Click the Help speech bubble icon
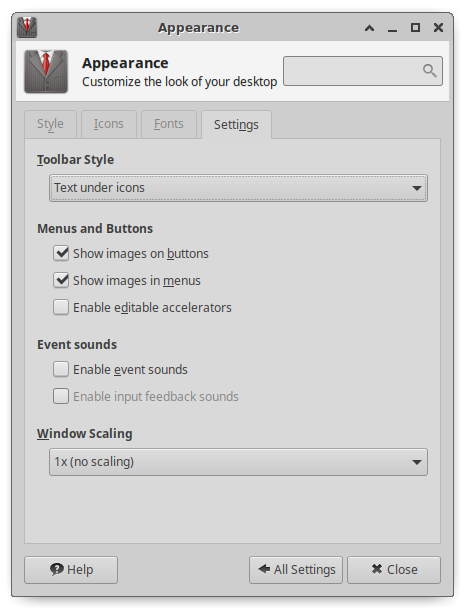Viewport: 472px width, 612px height. (57, 569)
